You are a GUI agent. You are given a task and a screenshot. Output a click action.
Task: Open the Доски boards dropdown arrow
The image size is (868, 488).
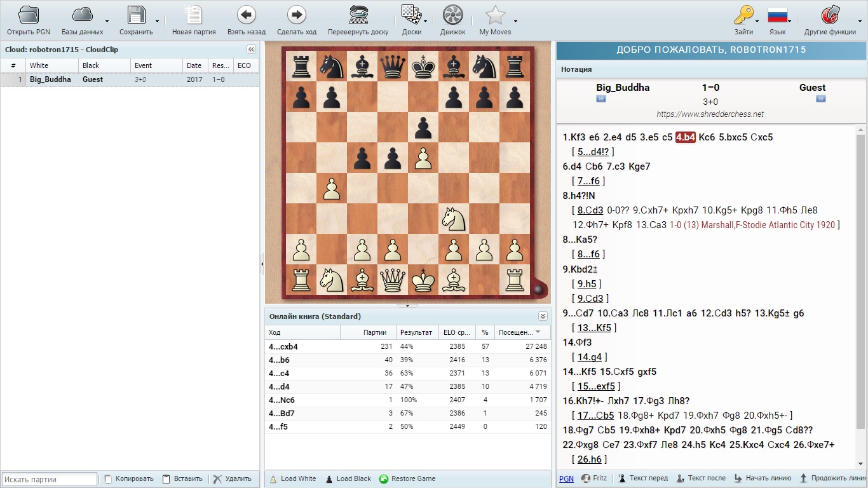pos(425,20)
